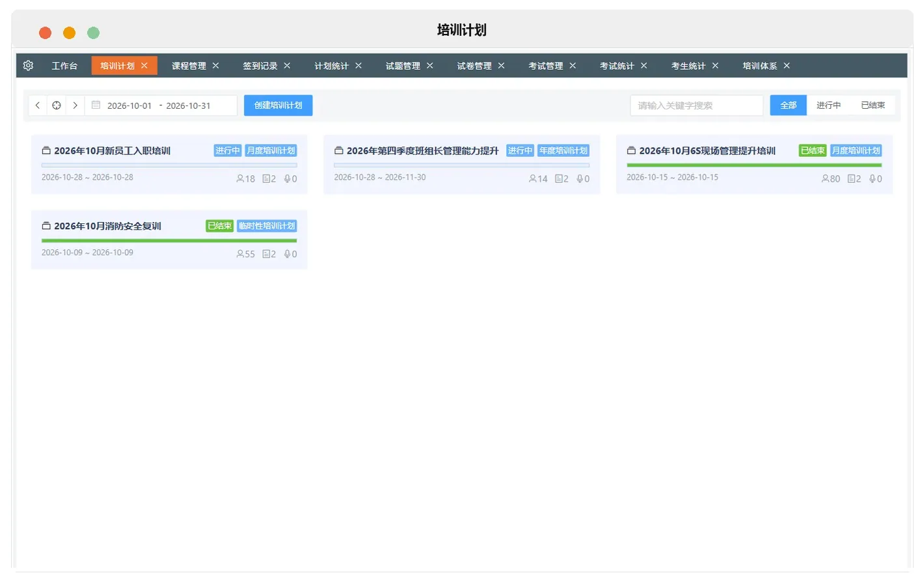924x586 pixels.
Task: Open the 计划统计 tab
Action: tap(331, 66)
